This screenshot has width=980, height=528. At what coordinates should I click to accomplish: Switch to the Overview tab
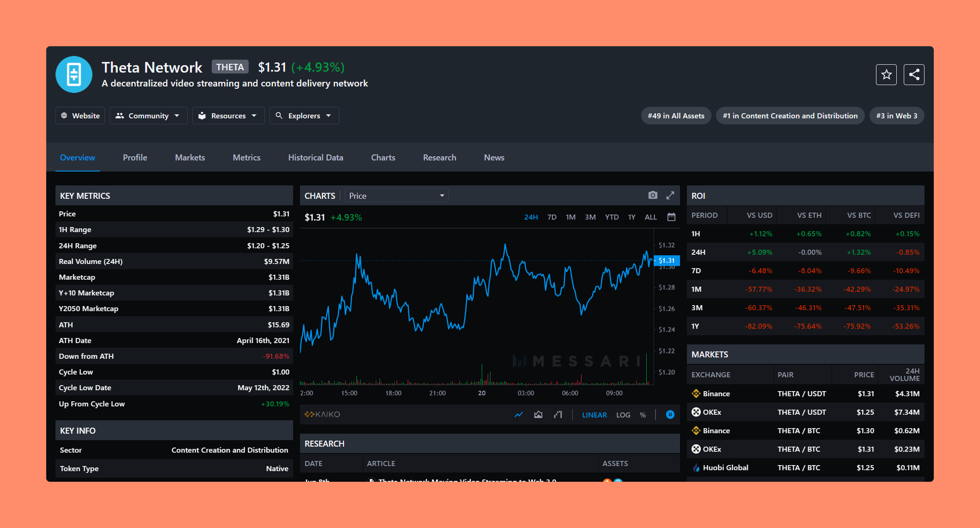(78, 157)
